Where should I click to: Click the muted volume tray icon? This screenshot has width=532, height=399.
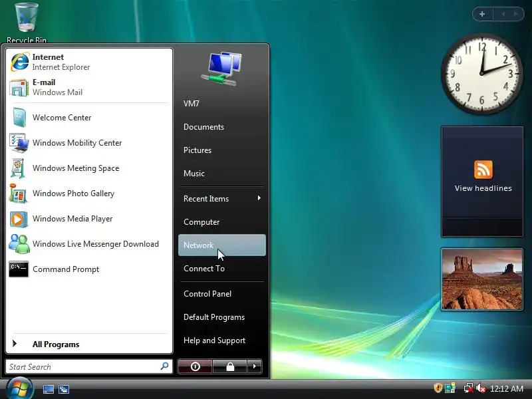tap(480, 388)
